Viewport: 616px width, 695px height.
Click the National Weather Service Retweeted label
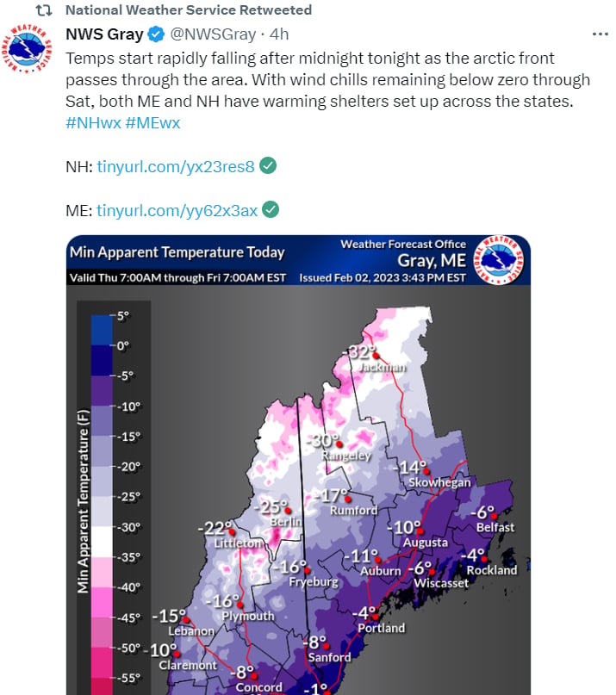tap(189, 9)
